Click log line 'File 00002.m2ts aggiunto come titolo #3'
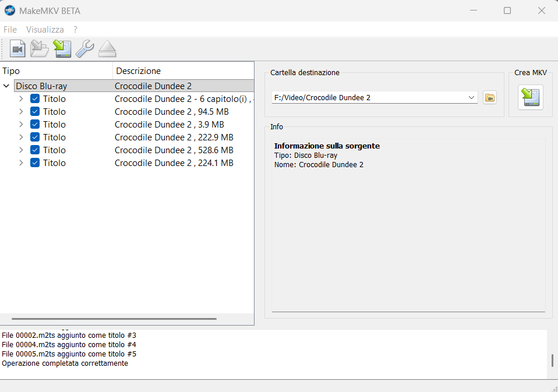The image size is (558, 392). coord(69,336)
